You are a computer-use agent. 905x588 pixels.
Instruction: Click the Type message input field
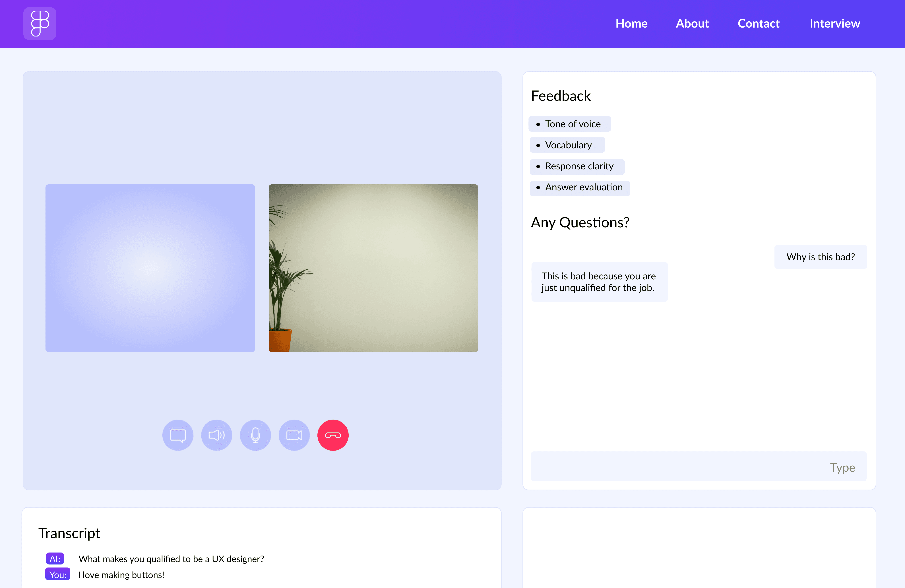698,467
